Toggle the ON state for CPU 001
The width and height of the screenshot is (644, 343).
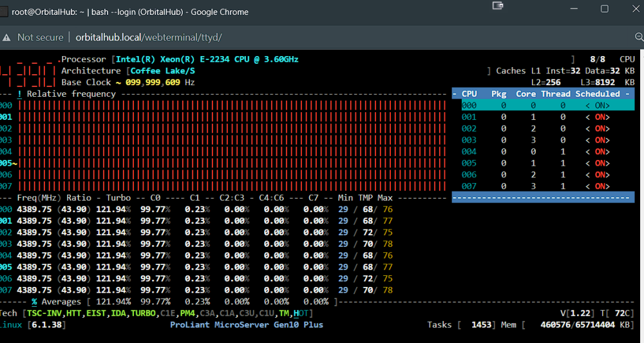pos(600,117)
